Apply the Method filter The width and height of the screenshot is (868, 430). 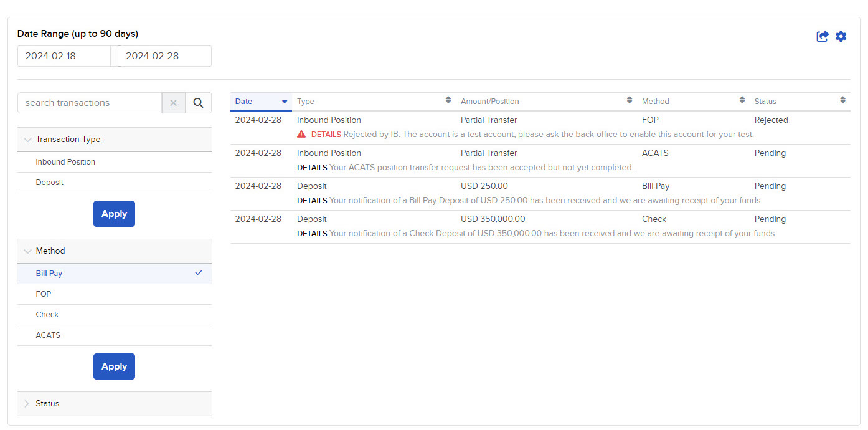point(114,366)
